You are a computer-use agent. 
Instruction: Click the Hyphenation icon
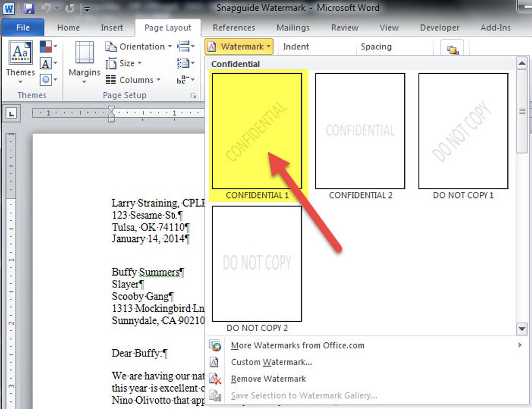click(x=184, y=80)
